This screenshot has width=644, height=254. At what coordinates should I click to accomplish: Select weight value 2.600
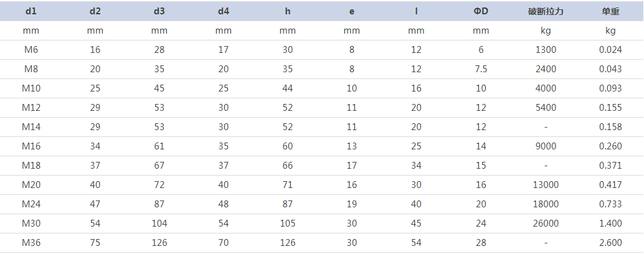pyautogui.click(x=610, y=243)
